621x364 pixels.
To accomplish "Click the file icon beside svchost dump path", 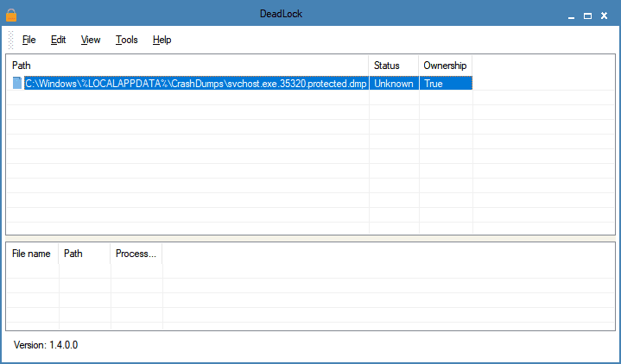I will coord(17,83).
